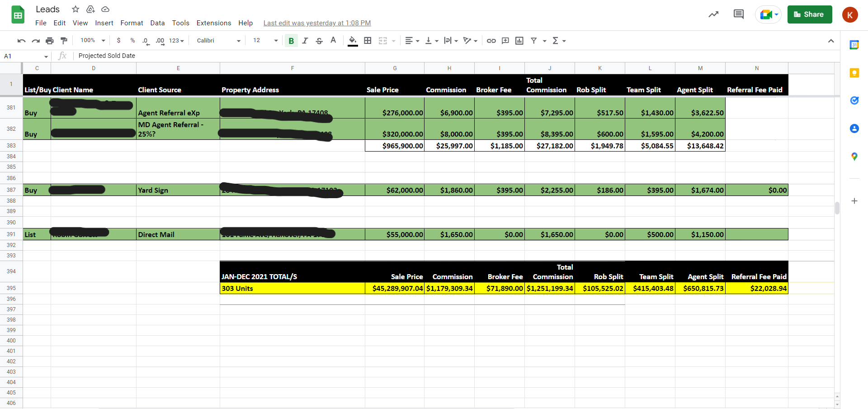Toggle italic formatting

pyautogui.click(x=305, y=41)
